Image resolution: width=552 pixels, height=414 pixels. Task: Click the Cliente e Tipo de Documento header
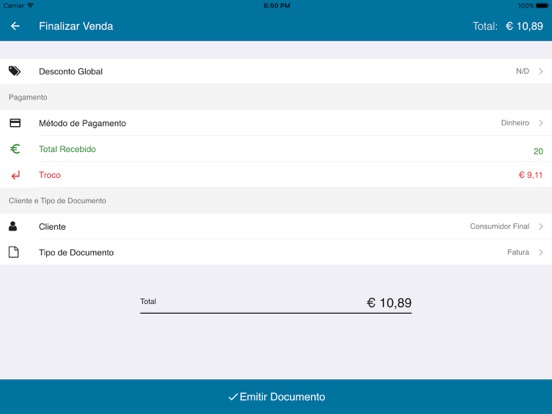pyautogui.click(x=57, y=201)
